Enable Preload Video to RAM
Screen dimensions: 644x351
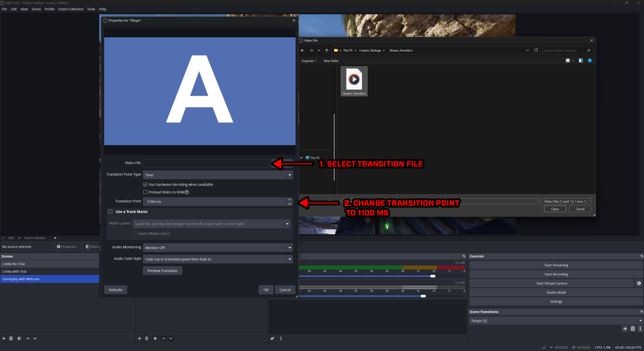(145, 192)
